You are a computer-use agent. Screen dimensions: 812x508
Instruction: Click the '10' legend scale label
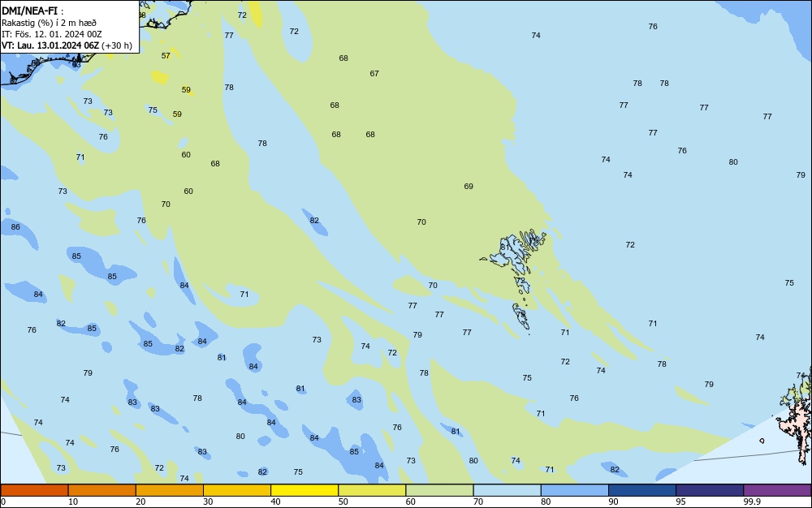pyautogui.click(x=73, y=502)
